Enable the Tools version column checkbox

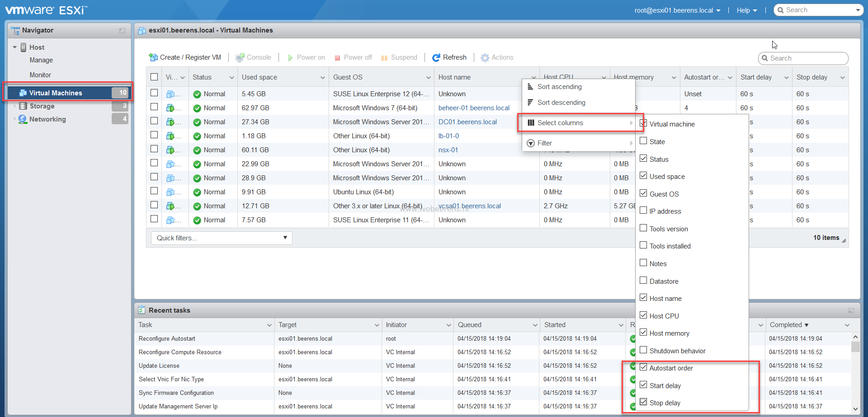pyautogui.click(x=643, y=228)
